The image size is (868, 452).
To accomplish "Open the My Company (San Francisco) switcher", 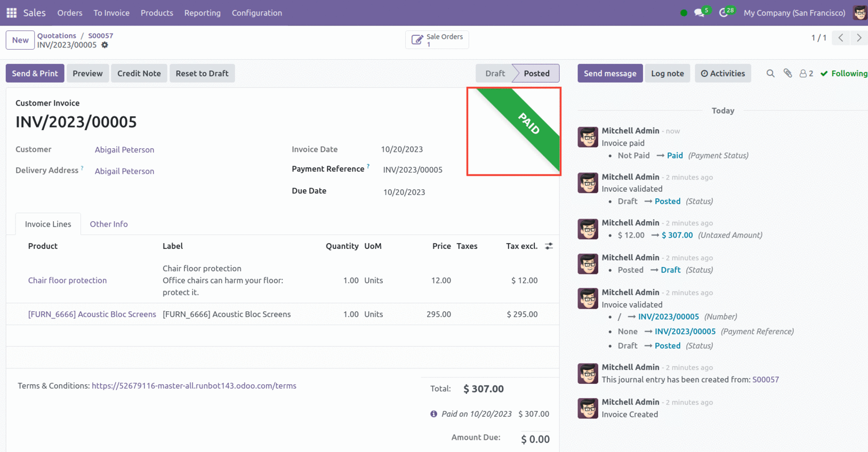I will tap(794, 13).
